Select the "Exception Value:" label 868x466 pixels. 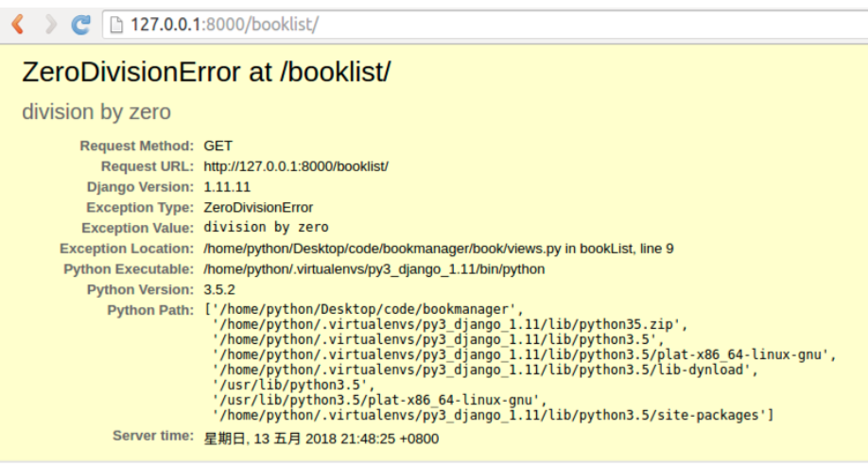pos(138,228)
